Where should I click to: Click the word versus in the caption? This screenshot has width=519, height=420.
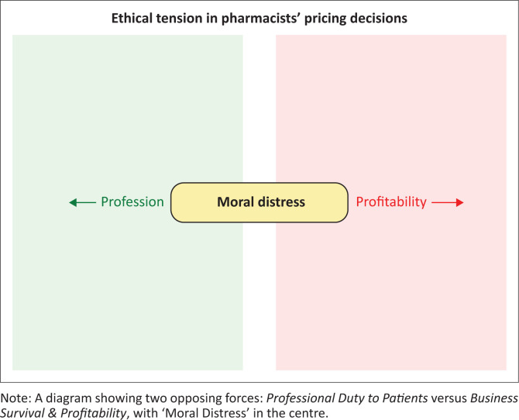point(449,398)
